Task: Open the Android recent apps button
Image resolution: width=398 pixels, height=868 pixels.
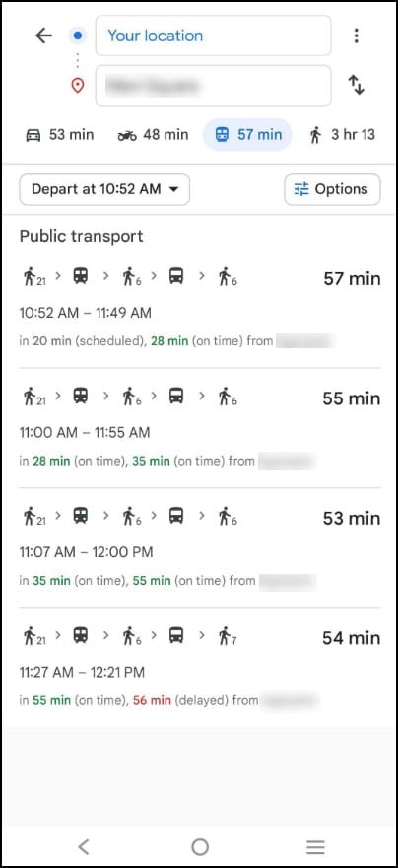Action: tap(315, 847)
